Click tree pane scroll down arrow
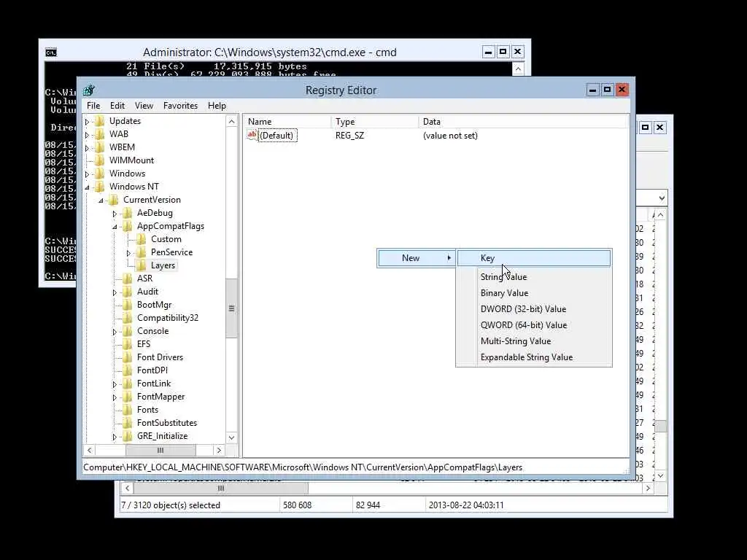 pyautogui.click(x=231, y=437)
